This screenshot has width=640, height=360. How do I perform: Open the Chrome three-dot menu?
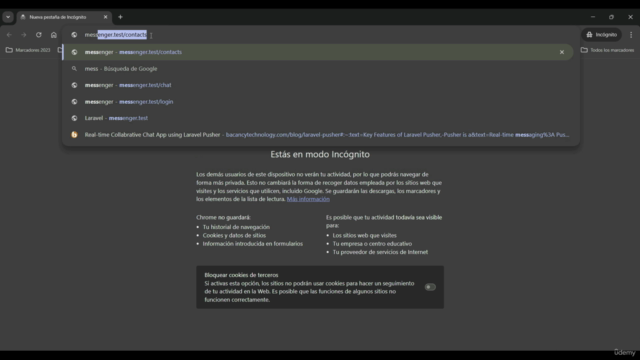point(631,35)
